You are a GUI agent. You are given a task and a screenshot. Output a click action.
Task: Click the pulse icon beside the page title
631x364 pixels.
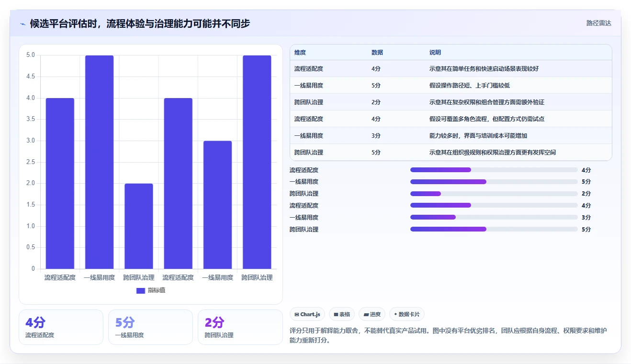23,24
